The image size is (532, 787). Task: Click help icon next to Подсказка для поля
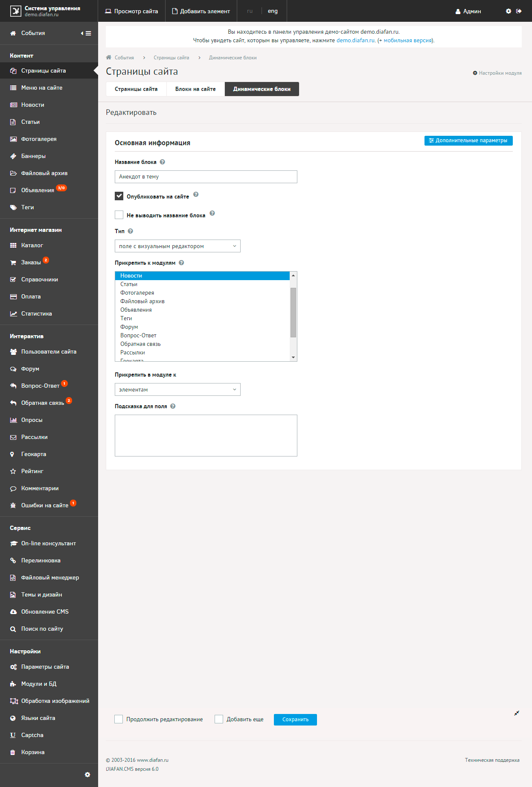click(173, 406)
